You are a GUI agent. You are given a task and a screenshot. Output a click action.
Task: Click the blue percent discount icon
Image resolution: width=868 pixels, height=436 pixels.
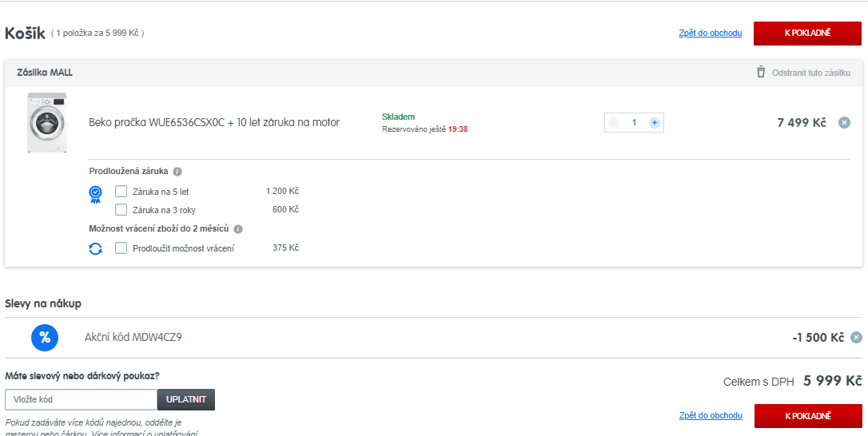click(45, 338)
